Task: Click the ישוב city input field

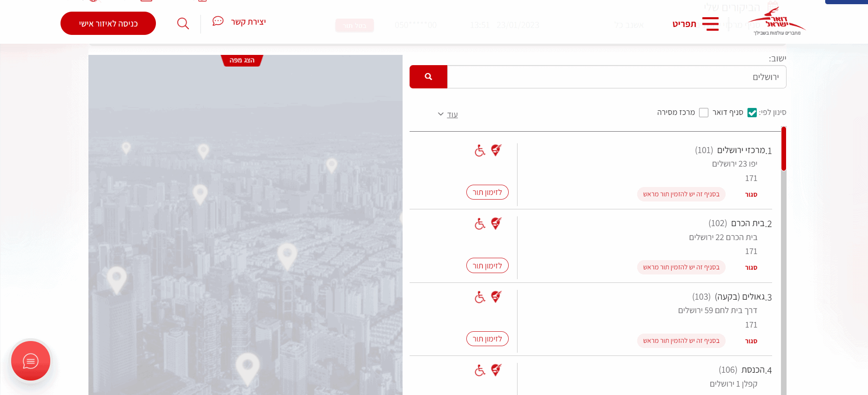Action: click(x=616, y=77)
